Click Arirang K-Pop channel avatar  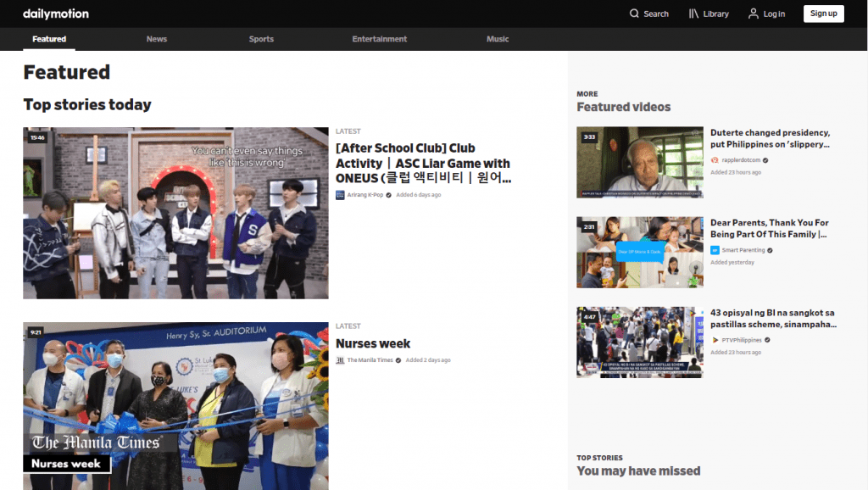340,195
